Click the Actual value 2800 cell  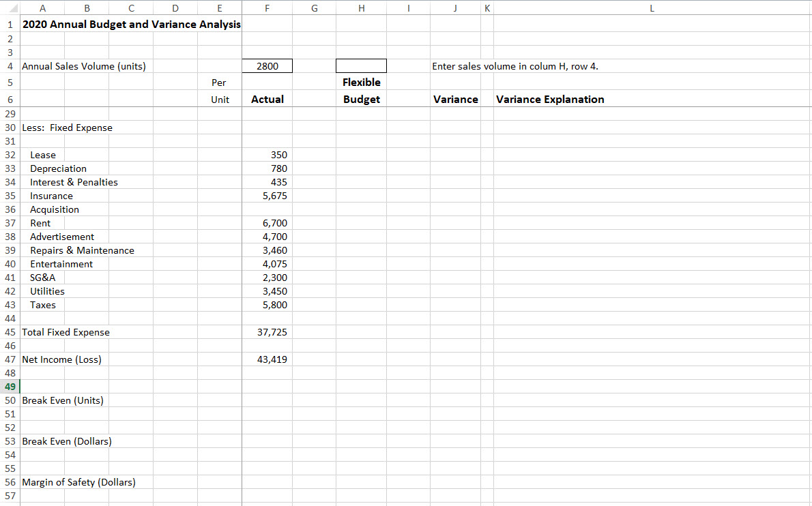267,65
